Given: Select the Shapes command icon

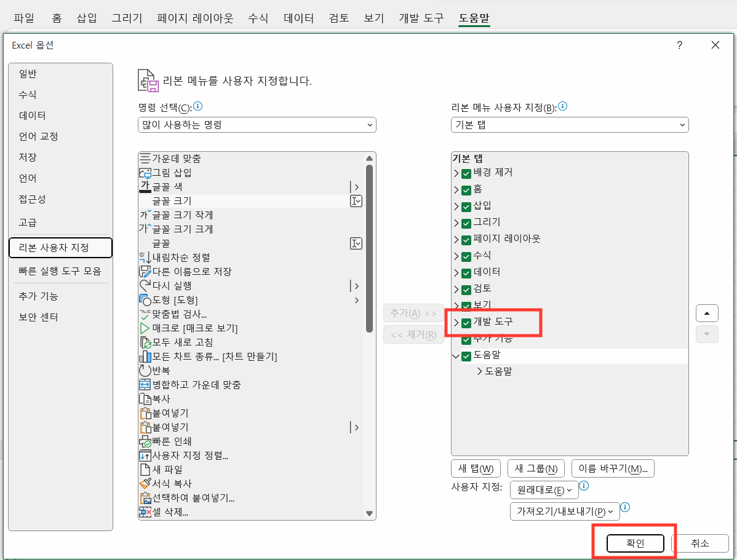Looking at the screenshot, I should tap(145, 300).
